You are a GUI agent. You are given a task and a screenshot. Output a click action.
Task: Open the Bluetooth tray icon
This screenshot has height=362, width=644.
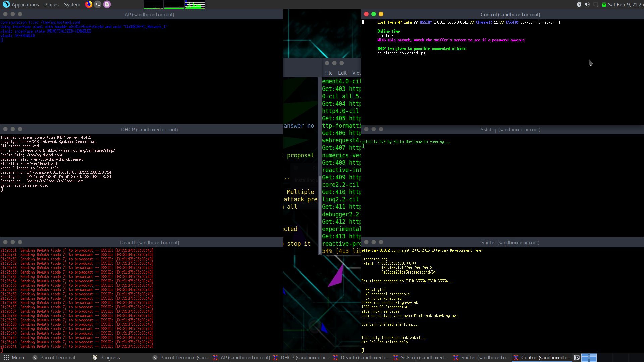tap(579, 4)
